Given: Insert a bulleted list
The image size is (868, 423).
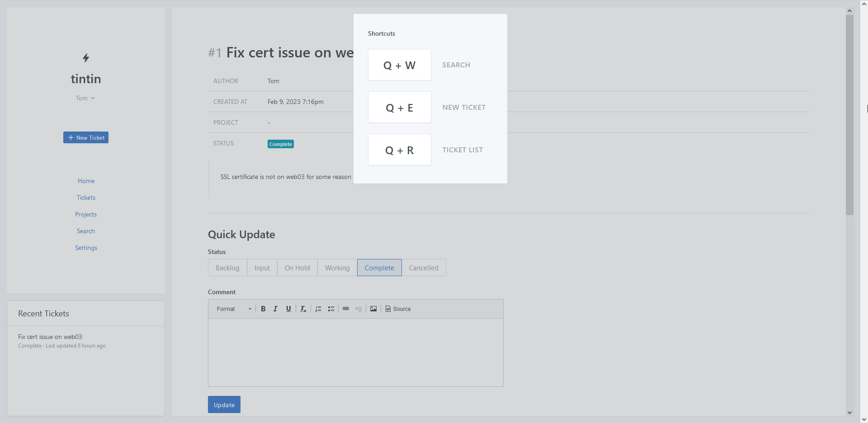Looking at the screenshot, I should [x=331, y=309].
